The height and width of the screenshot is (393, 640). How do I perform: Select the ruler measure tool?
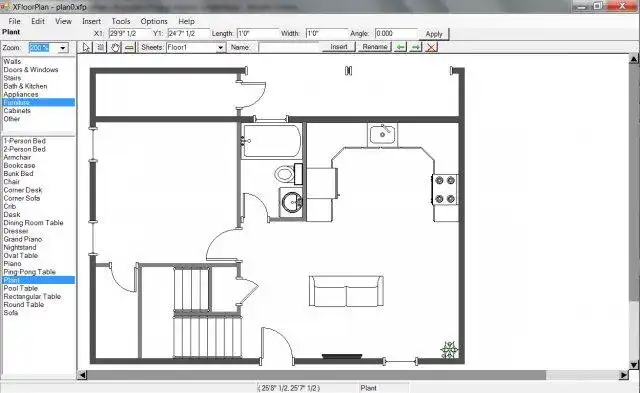tap(129, 47)
